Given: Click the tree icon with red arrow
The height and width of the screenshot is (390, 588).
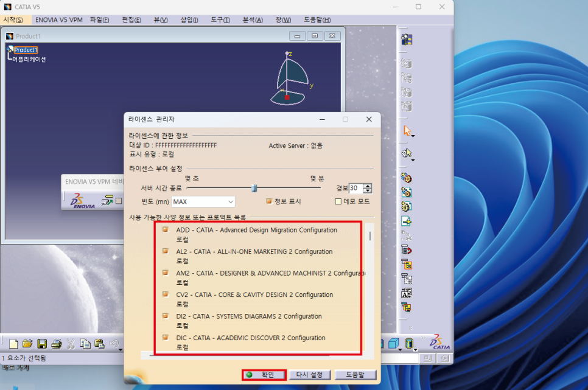Looking at the screenshot, I should [407, 249].
